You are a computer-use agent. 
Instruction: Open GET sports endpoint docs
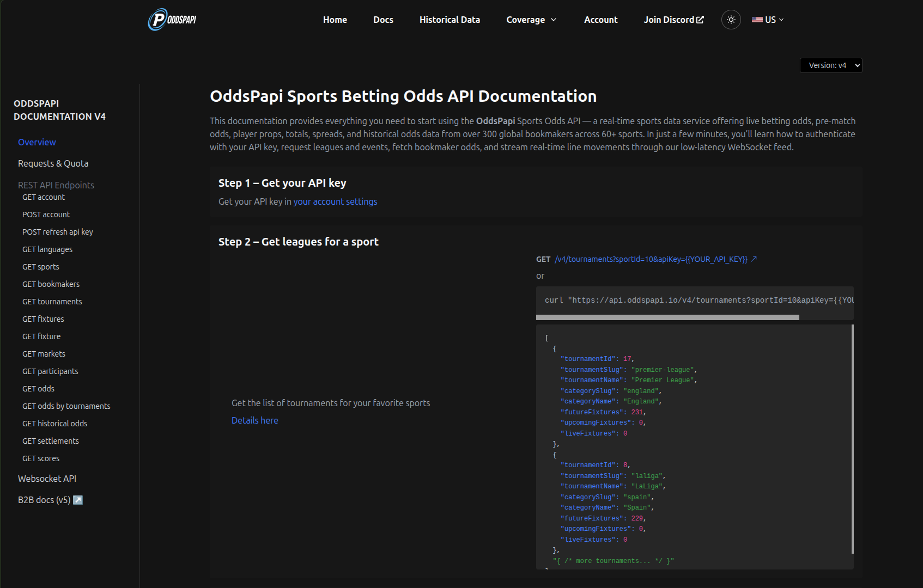(x=41, y=267)
